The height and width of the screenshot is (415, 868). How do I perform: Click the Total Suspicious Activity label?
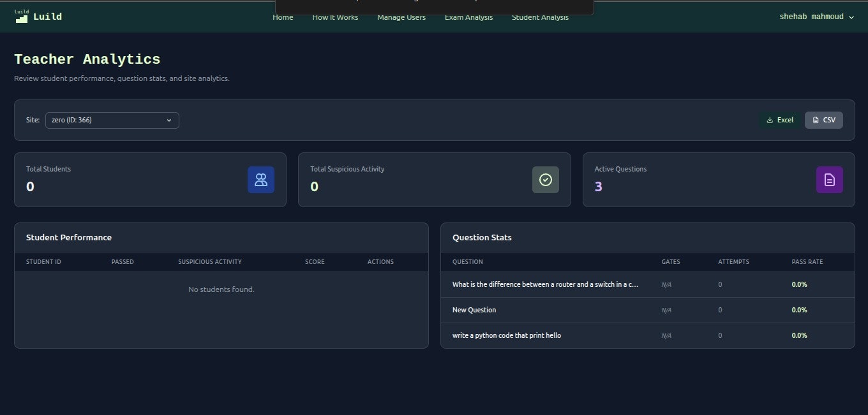347,169
